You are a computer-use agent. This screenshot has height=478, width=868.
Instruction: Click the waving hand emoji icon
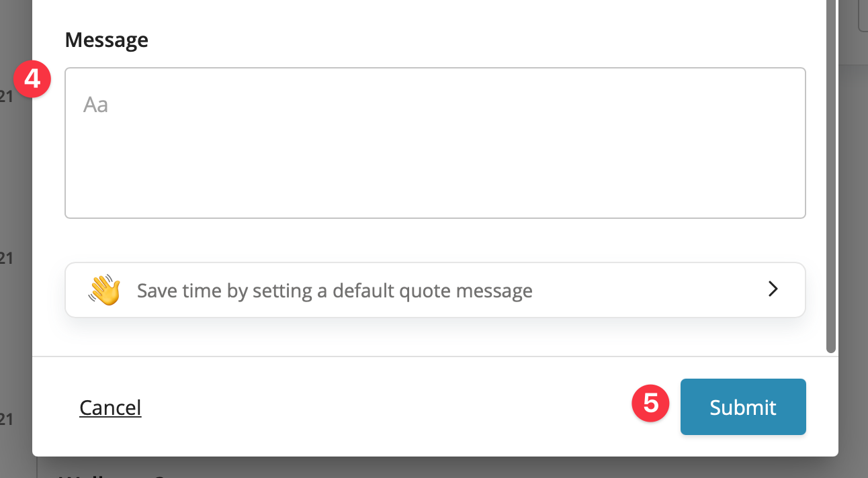(104, 291)
